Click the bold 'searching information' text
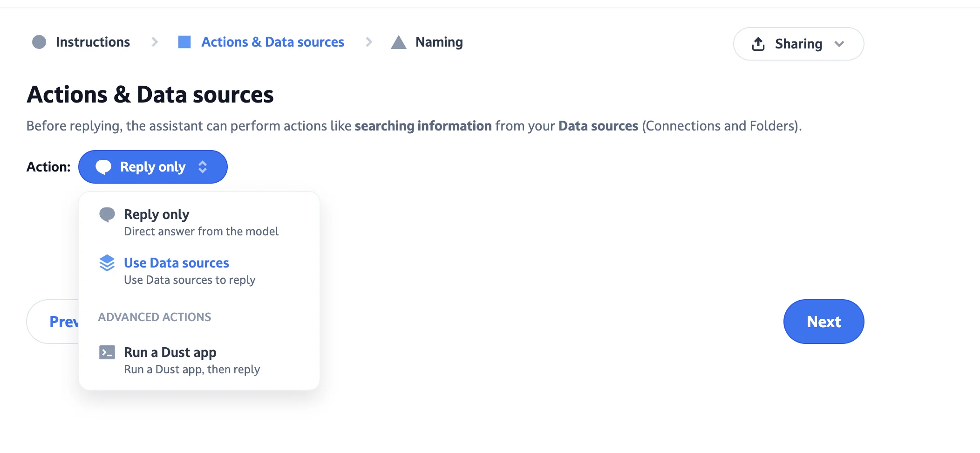 [423, 126]
